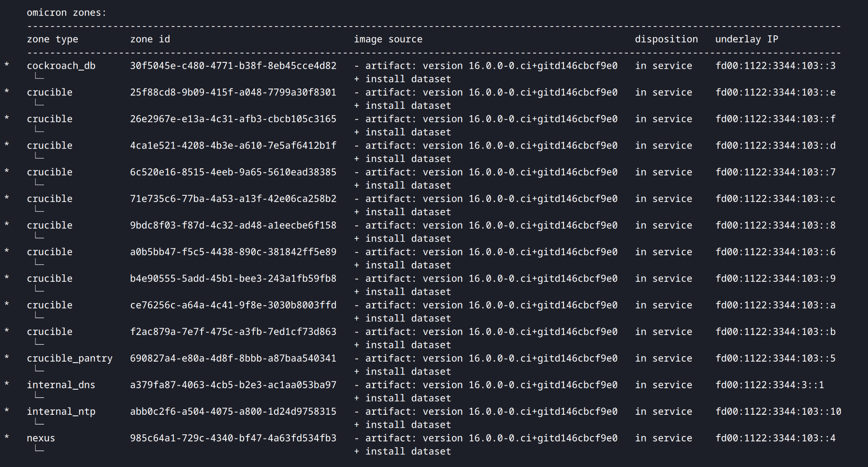Click underlay IP fd00:1122:3344:103::10
Image resolution: width=868 pixels, height=467 pixels.
pyautogui.click(x=779, y=411)
